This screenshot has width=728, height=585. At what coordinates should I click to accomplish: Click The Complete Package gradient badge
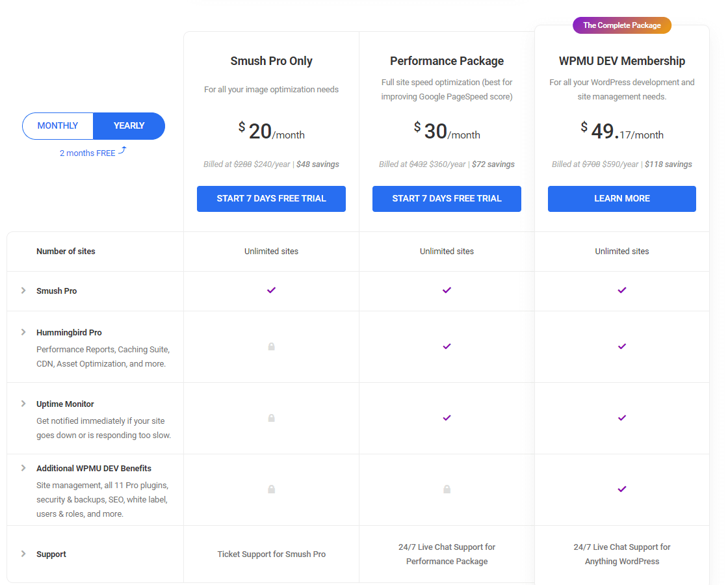[x=622, y=25]
